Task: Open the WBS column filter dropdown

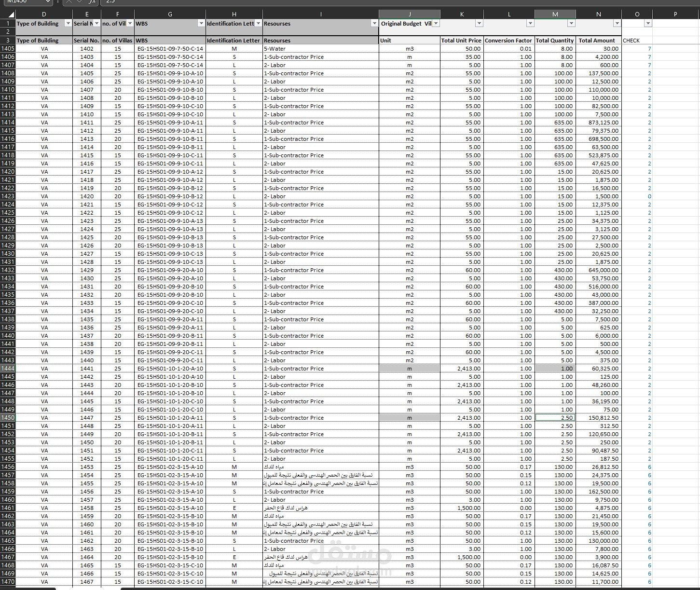Action: (201, 24)
